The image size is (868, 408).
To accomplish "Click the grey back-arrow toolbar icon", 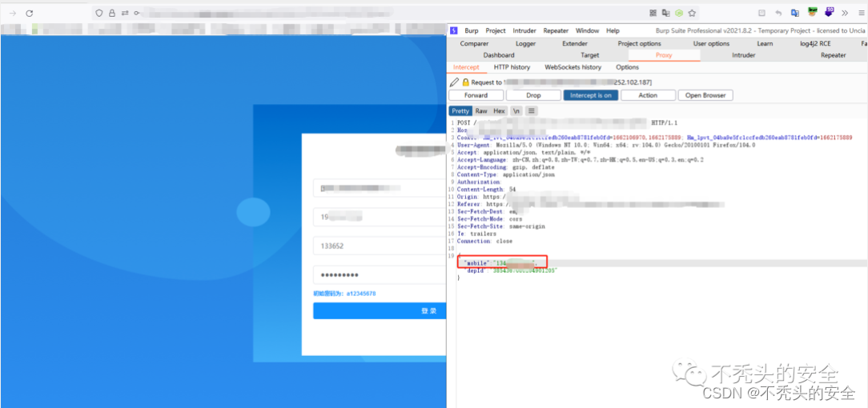I will pos(778,13).
